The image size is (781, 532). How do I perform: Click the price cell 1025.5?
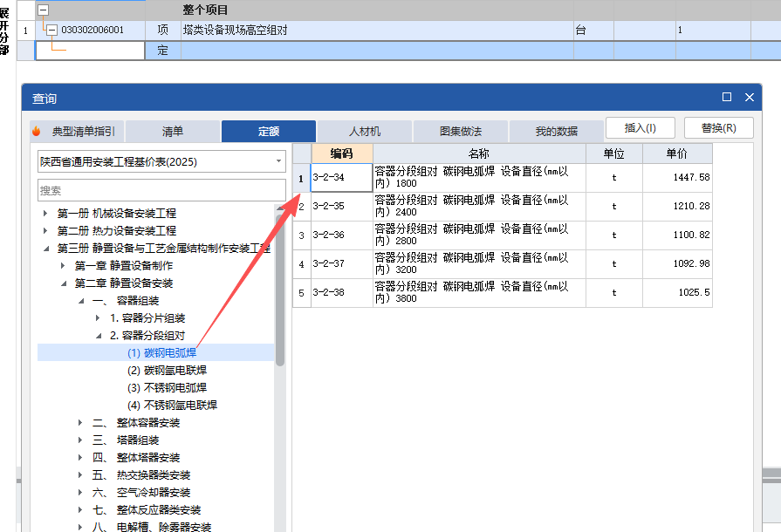(x=677, y=293)
